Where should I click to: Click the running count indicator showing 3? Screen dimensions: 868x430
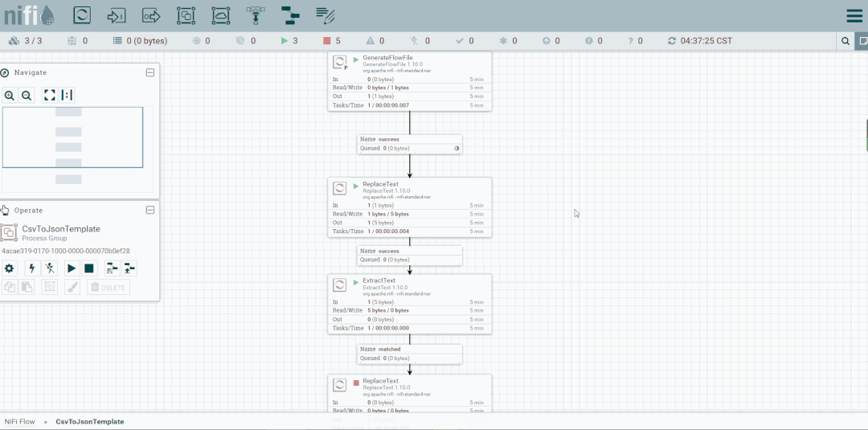[289, 41]
